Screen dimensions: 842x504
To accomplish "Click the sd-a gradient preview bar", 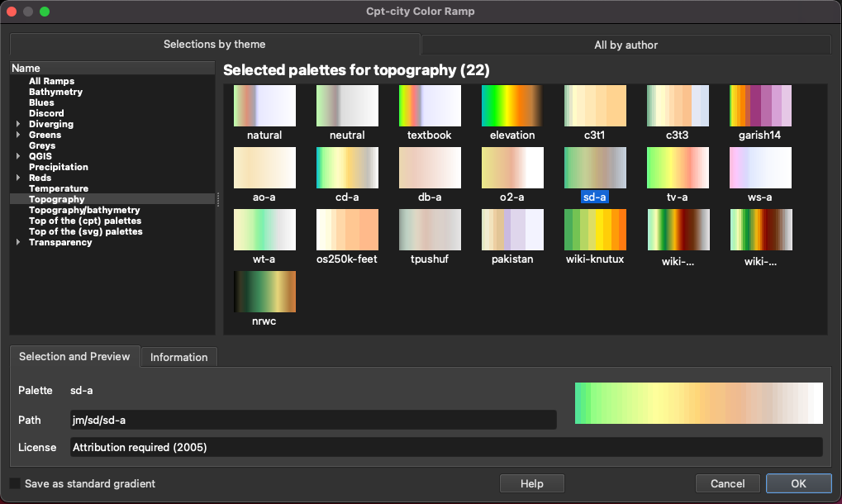I will [x=698, y=403].
